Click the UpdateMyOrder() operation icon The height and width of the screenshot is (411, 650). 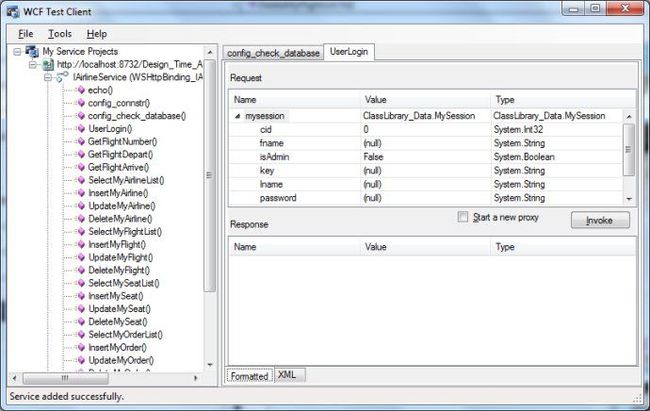pyautogui.click(x=81, y=360)
